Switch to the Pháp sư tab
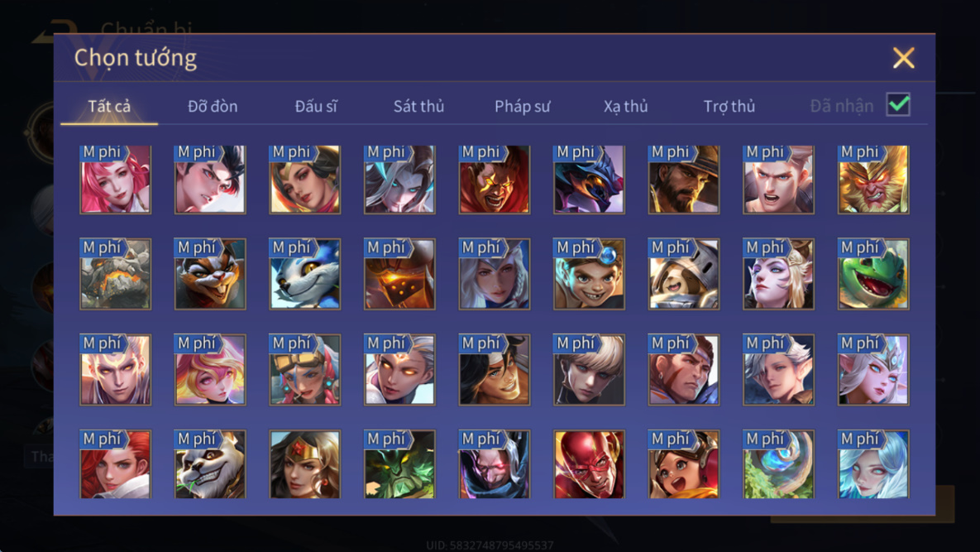The image size is (980, 552). [x=523, y=106]
